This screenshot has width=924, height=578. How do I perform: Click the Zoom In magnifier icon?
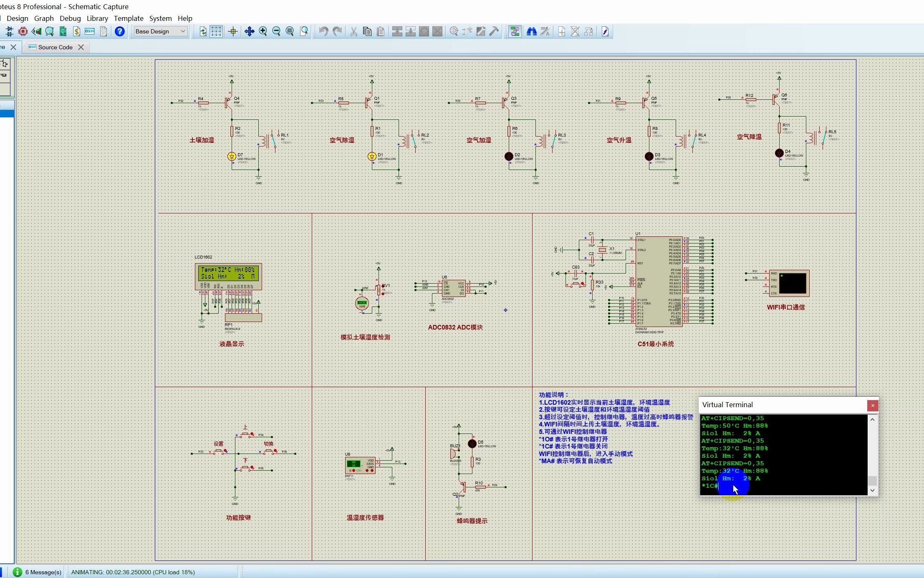(263, 31)
